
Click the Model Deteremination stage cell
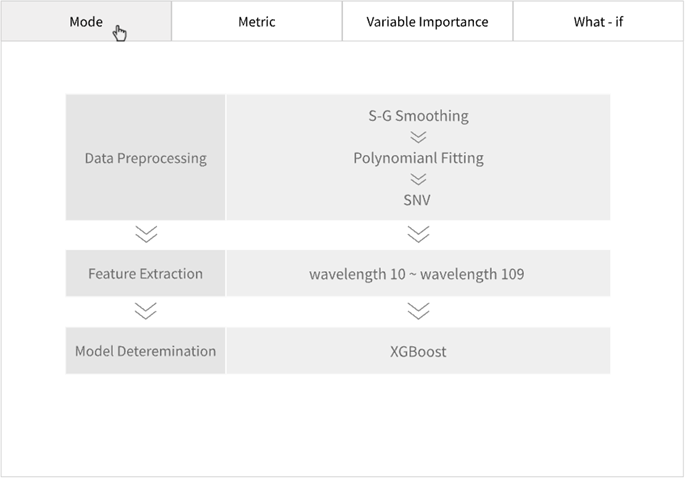146,351
